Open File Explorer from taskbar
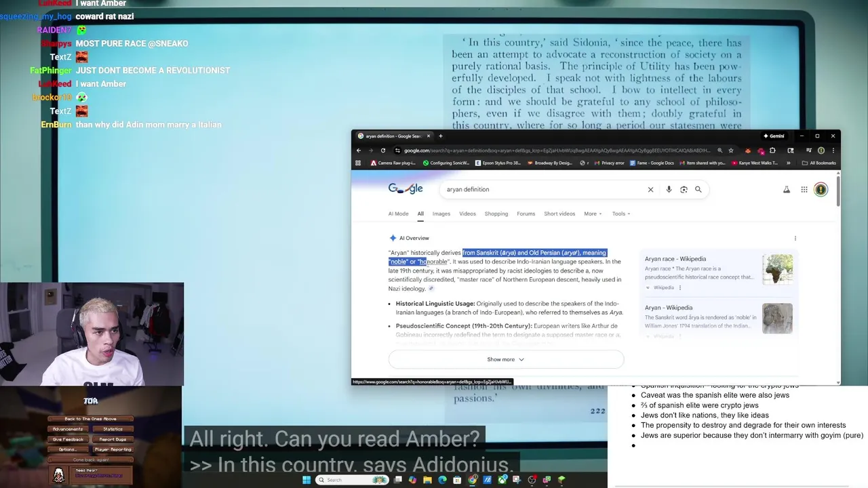The height and width of the screenshot is (488, 868). pyautogui.click(x=428, y=480)
